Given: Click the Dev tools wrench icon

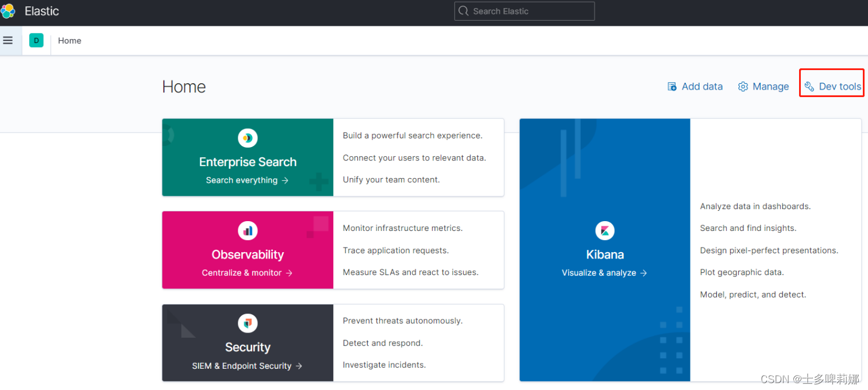Looking at the screenshot, I should (x=809, y=87).
